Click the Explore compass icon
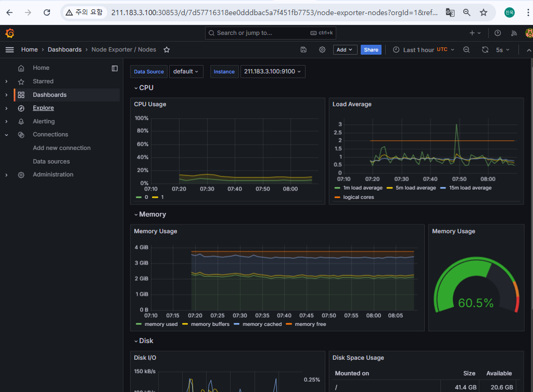The image size is (533, 392). coord(21,108)
